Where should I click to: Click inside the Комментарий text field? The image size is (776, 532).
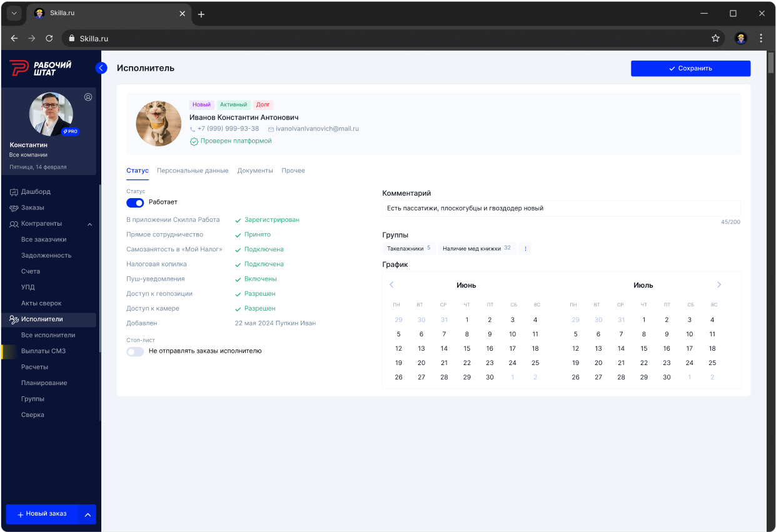click(x=561, y=208)
